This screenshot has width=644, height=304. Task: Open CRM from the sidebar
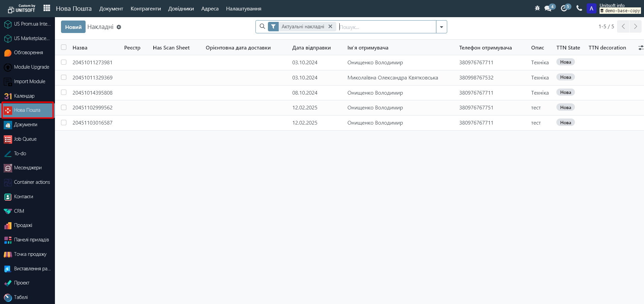point(19,211)
